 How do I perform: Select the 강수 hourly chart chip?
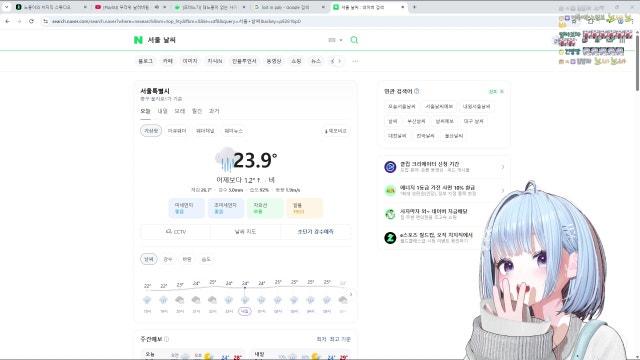pyautogui.click(x=168, y=259)
